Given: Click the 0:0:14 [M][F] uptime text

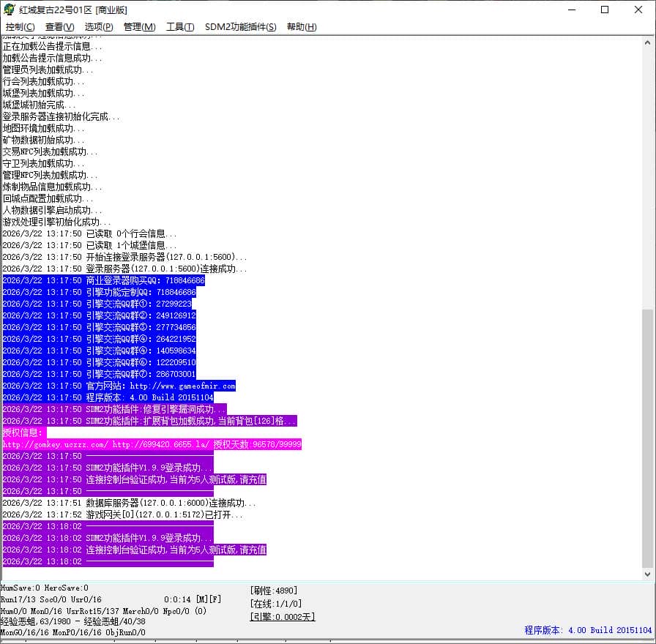Looking at the screenshot, I should pyautogui.click(x=193, y=599).
